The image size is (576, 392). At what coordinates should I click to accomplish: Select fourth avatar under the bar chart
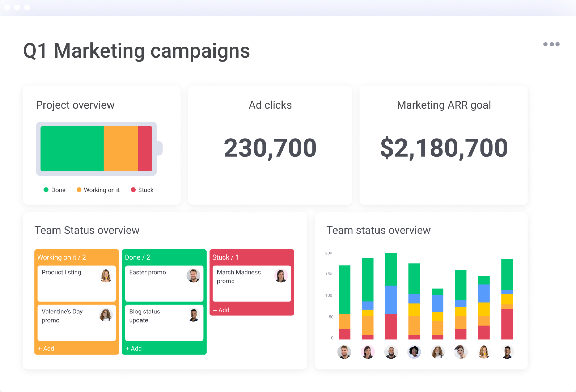414,352
